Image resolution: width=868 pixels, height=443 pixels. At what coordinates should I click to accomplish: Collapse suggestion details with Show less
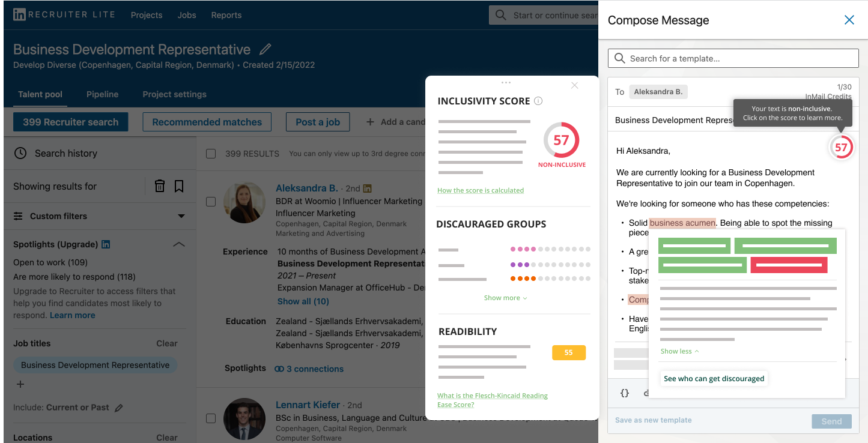679,351
